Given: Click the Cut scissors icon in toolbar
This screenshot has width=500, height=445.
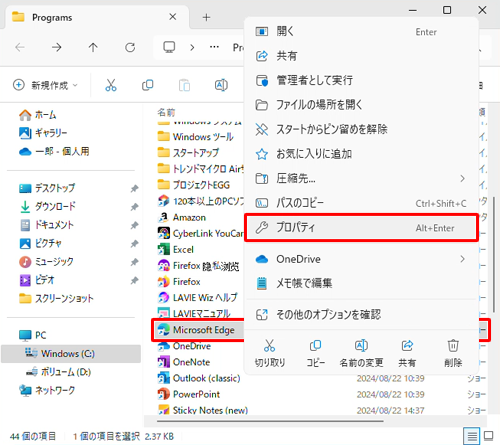Looking at the screenshot, I should [111, 85].
